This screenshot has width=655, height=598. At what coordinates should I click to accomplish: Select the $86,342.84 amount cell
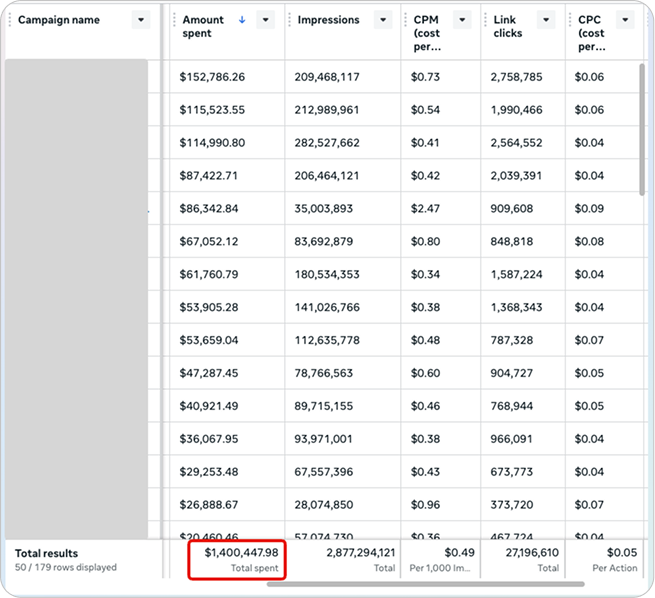209,208
